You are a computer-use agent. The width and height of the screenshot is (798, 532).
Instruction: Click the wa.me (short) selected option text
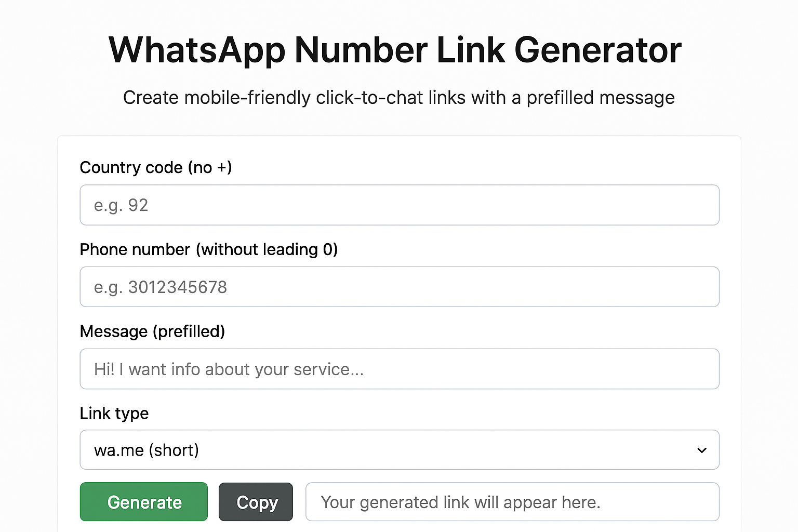click(x=147, y=450)
